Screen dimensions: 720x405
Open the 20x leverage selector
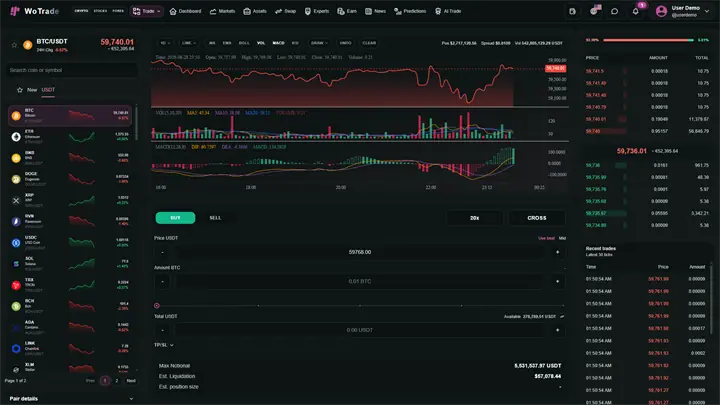[474, 218]
